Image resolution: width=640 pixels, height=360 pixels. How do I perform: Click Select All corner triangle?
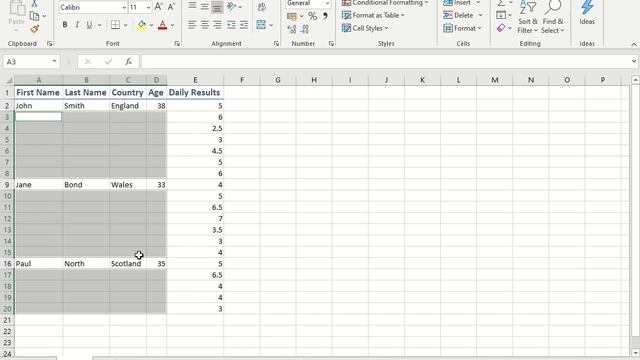[x=9, y=80]
